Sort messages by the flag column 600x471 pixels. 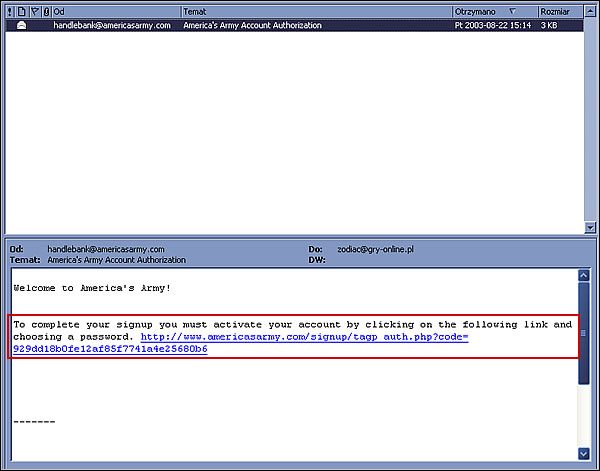34,11
